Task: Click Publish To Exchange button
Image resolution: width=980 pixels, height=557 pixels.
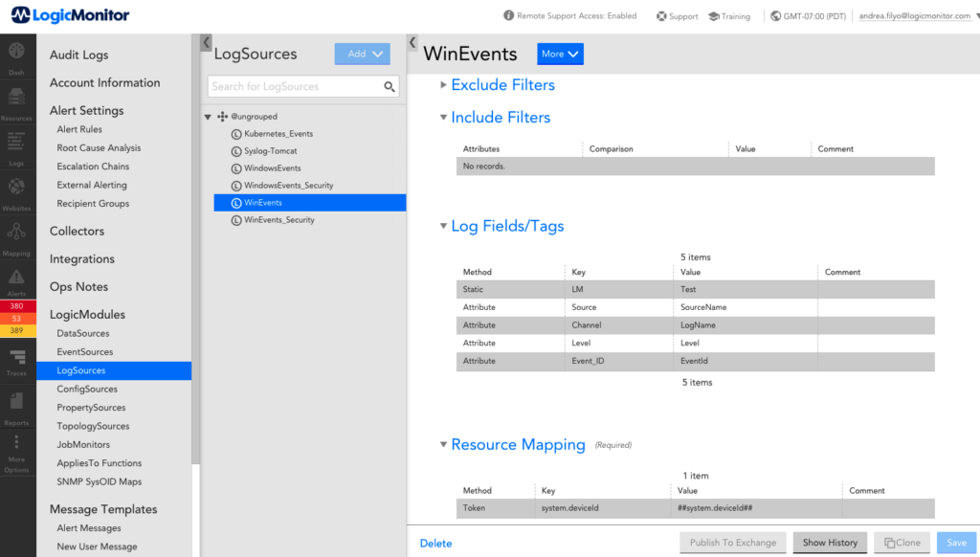Action: pyautogui.click(x=732, y=543)
